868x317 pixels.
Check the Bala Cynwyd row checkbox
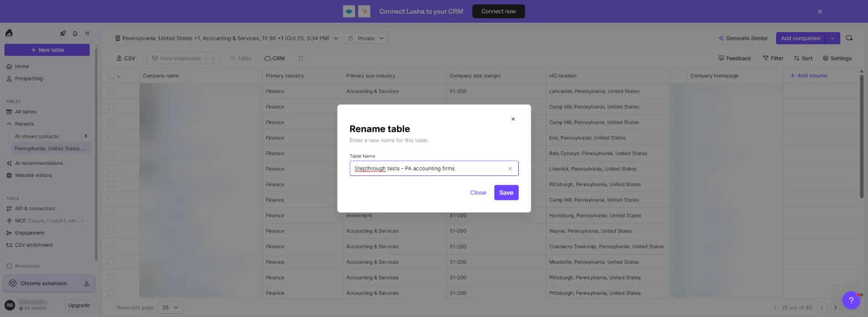click(111, 153)
